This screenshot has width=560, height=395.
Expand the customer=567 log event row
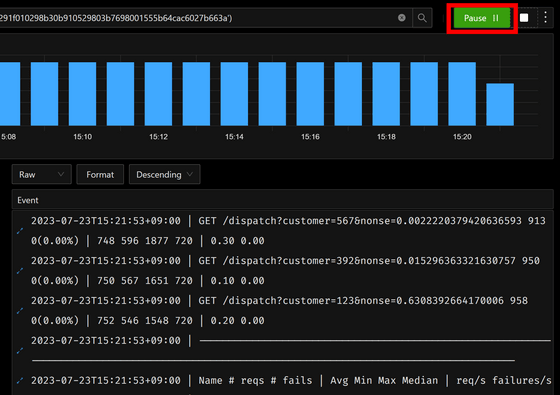[20, 231]
